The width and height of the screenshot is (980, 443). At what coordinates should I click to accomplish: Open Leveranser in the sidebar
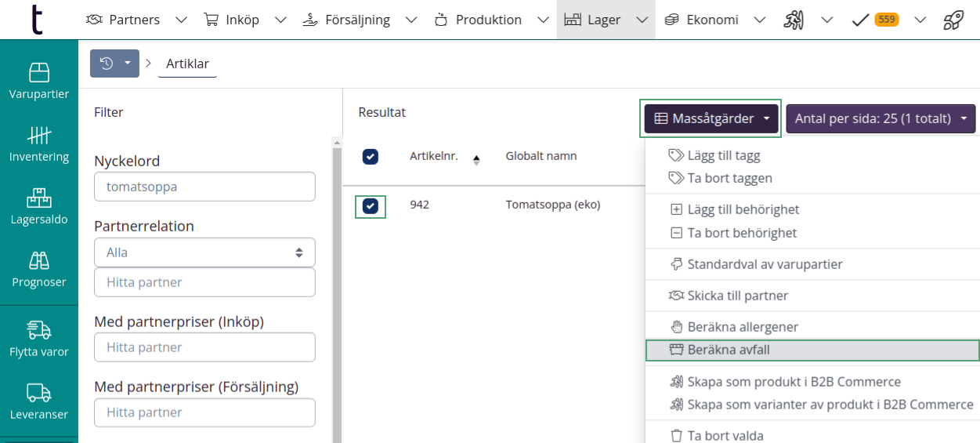(39, 401)
